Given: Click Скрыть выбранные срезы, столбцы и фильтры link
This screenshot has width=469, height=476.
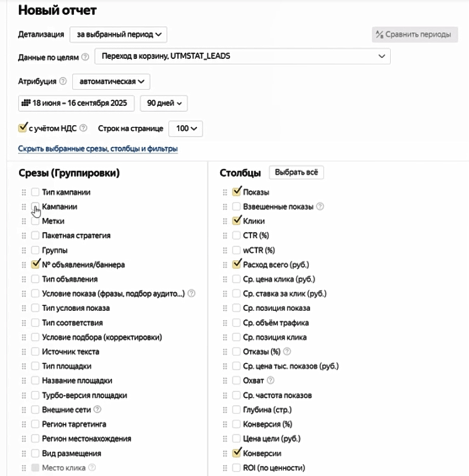Looking at the screenshot, I should [x=98, y=149].
